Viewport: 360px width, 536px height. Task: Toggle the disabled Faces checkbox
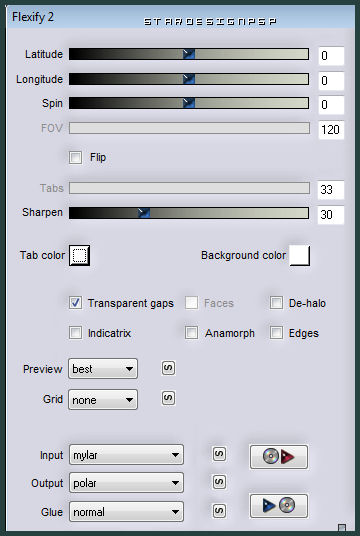tap(191, 303)
